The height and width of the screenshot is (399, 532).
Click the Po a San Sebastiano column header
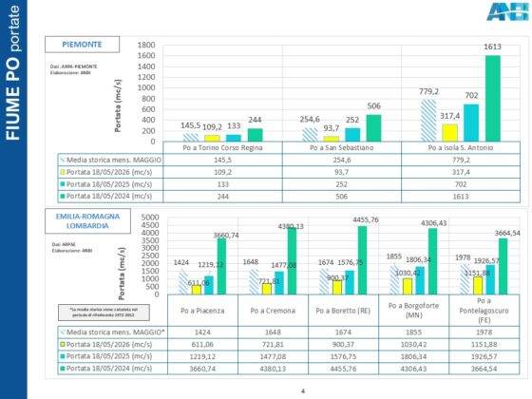pos(342,147)
